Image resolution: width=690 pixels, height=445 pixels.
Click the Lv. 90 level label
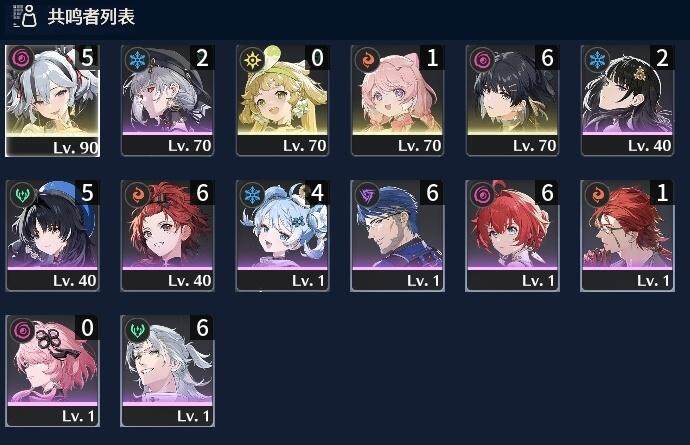[x=75, y=147]
